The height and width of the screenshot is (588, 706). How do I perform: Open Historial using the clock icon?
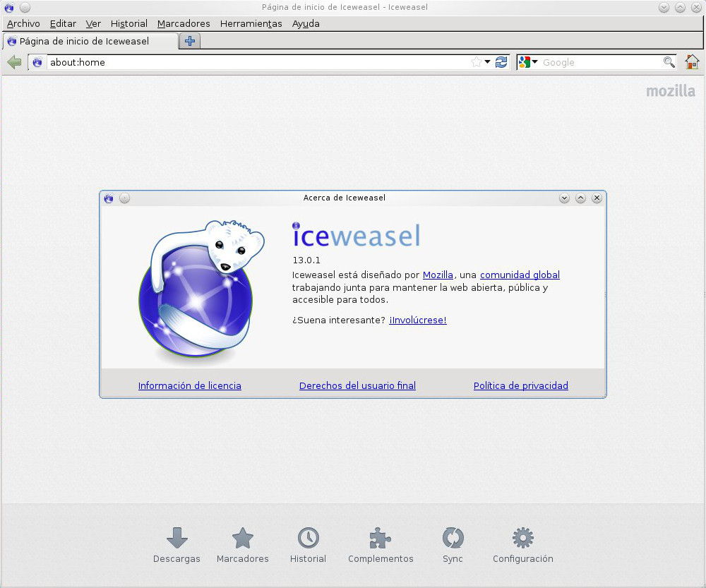tap(309, 544)
